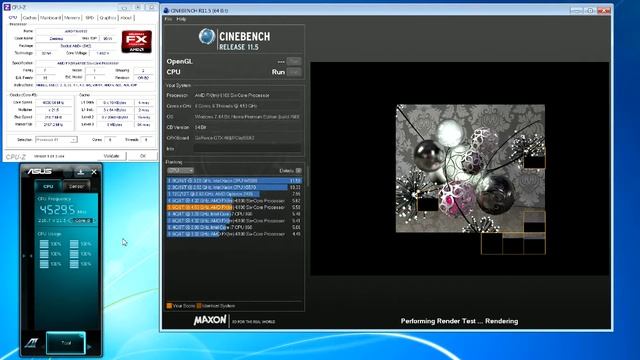Open the About tab in CPU-Z
The image size is (640, 360).
126,18
